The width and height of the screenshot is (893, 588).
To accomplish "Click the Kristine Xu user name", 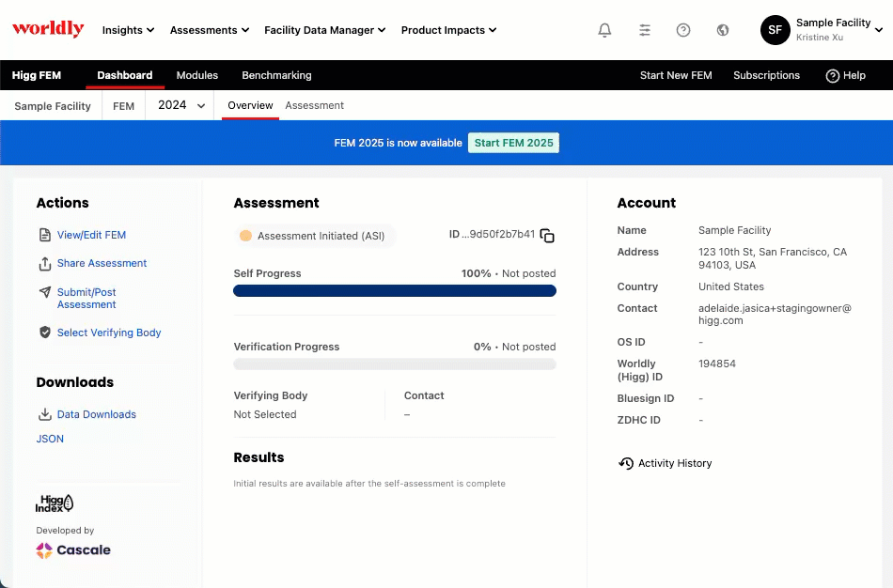I will point(820,37).
